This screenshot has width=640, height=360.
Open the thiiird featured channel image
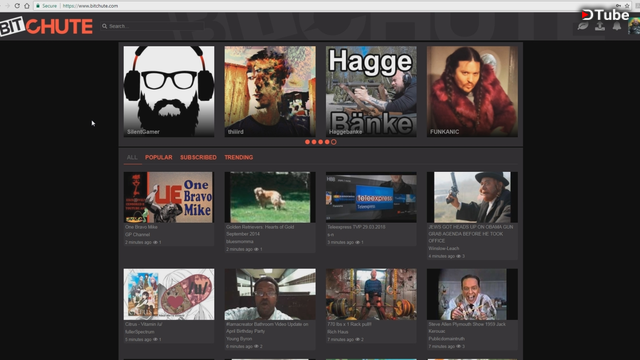pyautogui.click(x=270, y=91)
